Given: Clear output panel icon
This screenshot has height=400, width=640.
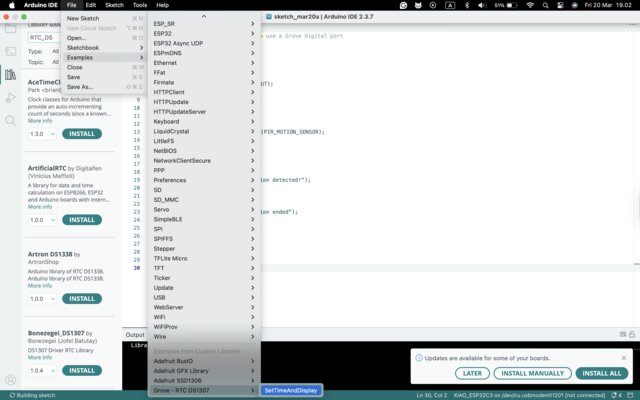Looking at the screenshot, I should click(x=623, y=334).
